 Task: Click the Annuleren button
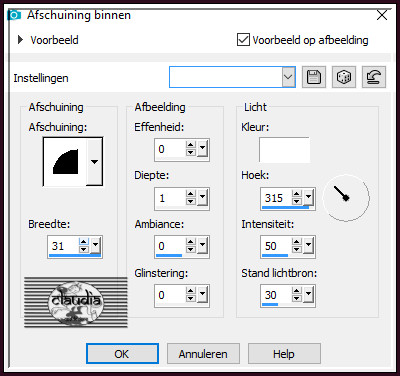[x=203, y=353]
